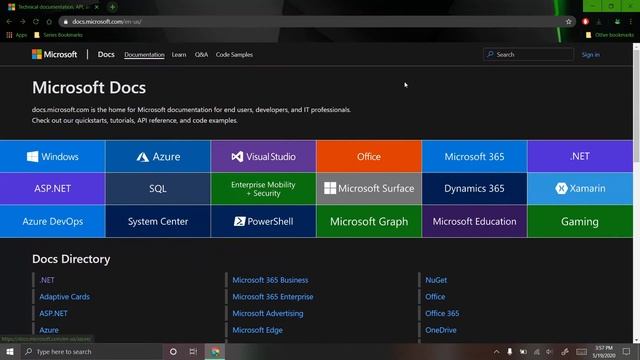
Task: Open NuGet directory link
Action: pos(436,280)
